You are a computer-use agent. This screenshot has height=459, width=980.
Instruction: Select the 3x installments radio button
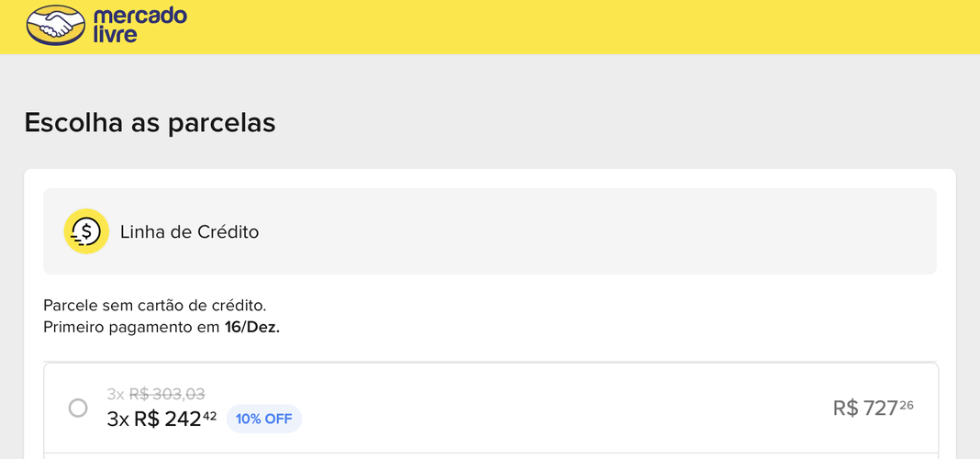78,408
